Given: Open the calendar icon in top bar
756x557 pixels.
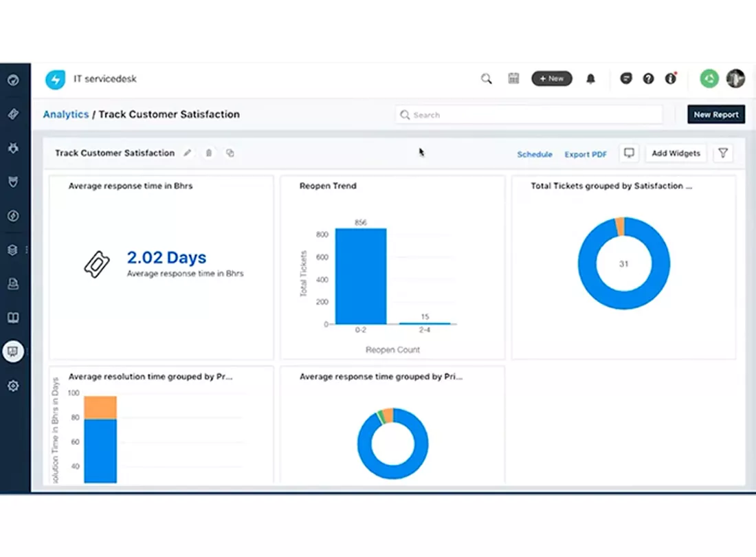Looking at the screenshot, I should click(x=513, y=78).
